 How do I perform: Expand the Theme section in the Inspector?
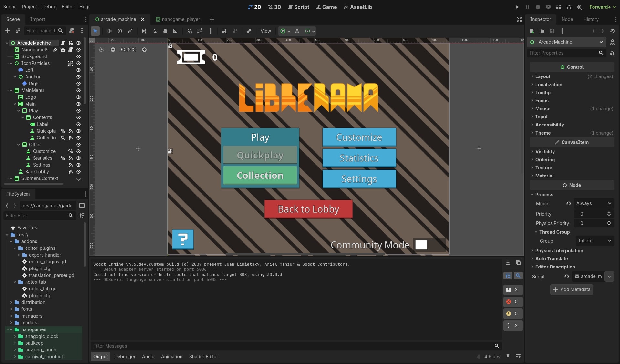543,133
